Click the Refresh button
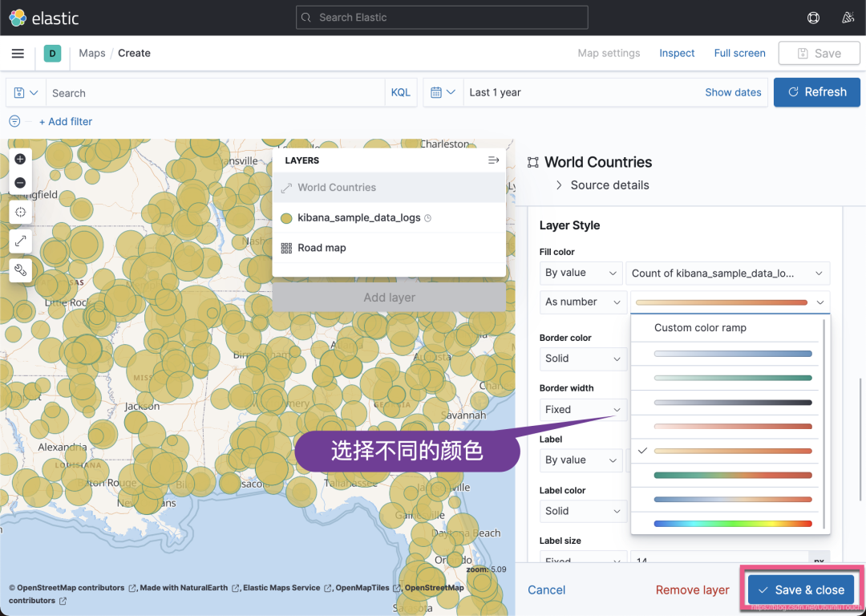The width and height of the screenshot is (866, 616). pos(817,92)
